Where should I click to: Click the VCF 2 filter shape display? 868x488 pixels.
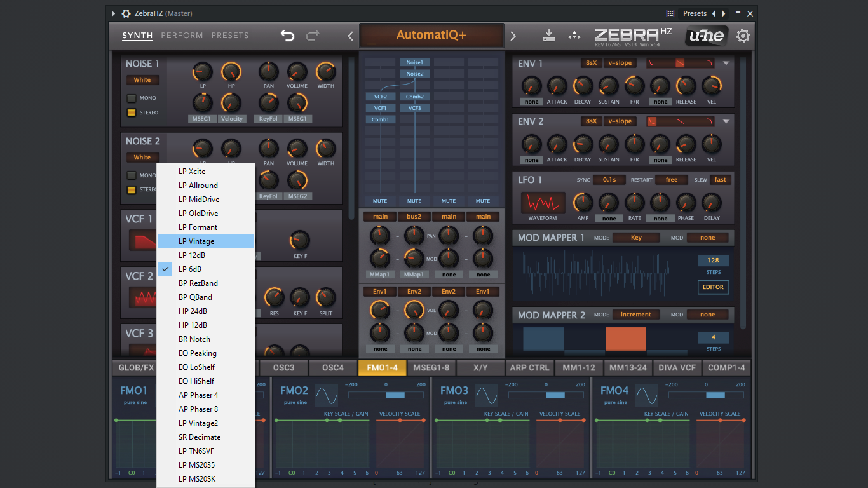143,297
